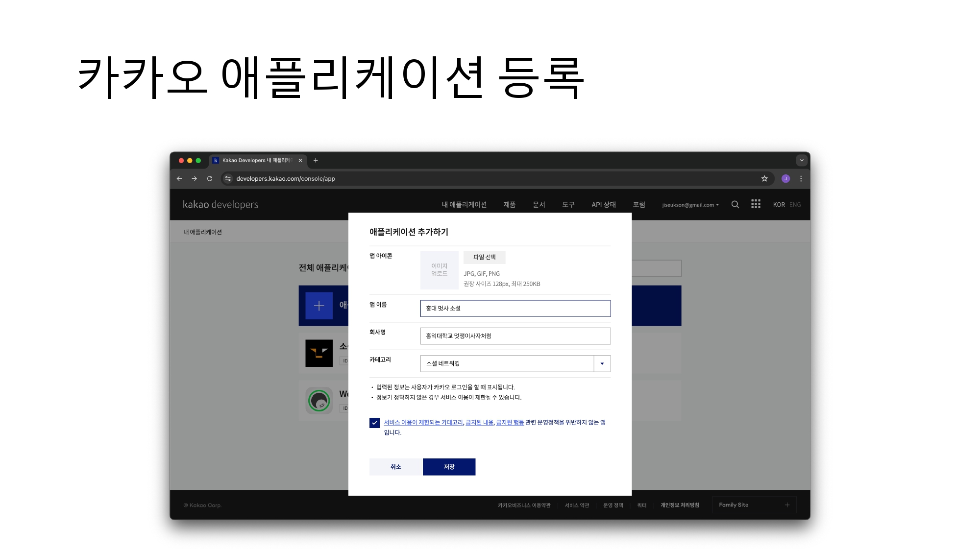The height and width of the screenshot is (551, 980).
Task: Click the 파일 선택 button
Action: coord(484,257)
